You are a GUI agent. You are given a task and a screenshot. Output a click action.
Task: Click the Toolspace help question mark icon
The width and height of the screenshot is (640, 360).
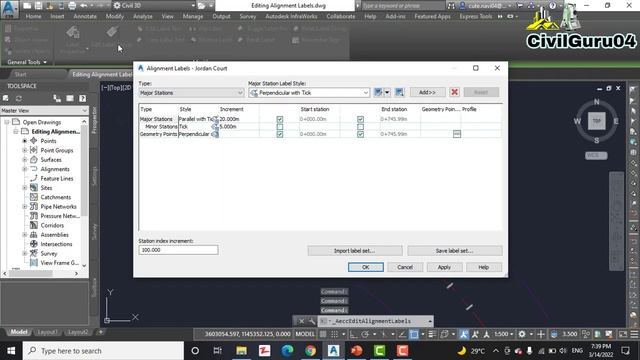(x=82, y=98)
